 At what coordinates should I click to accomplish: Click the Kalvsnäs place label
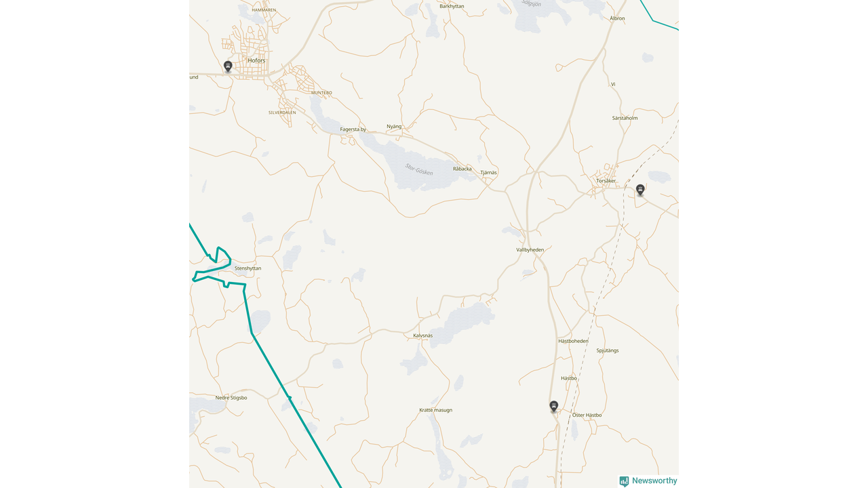pos(423,335)
